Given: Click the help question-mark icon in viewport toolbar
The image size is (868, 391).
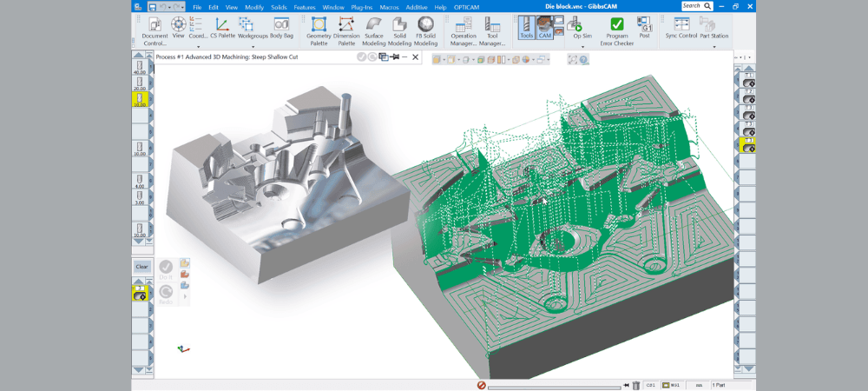Looking at the screenshot, I should pyautogui.click(x=583, y=60).
